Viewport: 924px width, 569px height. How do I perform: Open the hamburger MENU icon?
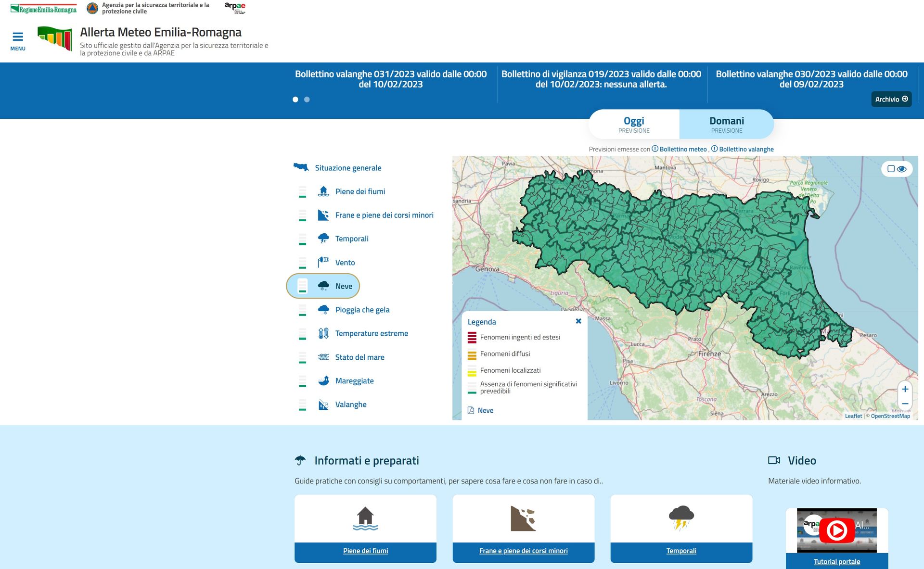point(18,38)
